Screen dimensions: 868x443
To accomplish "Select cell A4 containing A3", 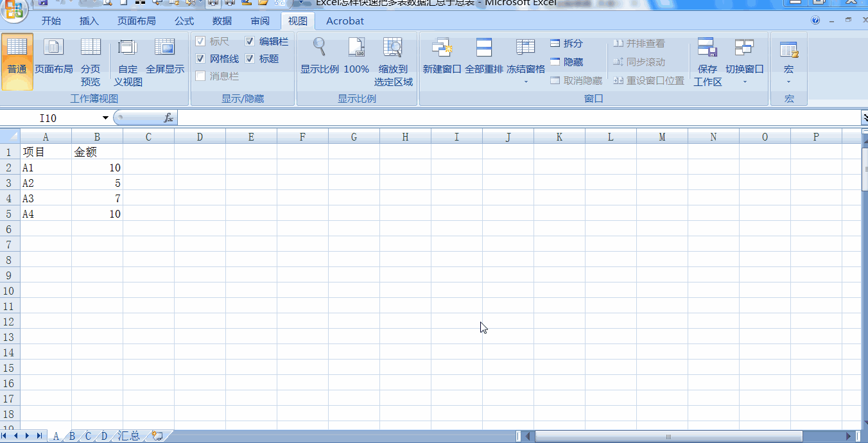I will pyautogui.click(x=46, y=198).
